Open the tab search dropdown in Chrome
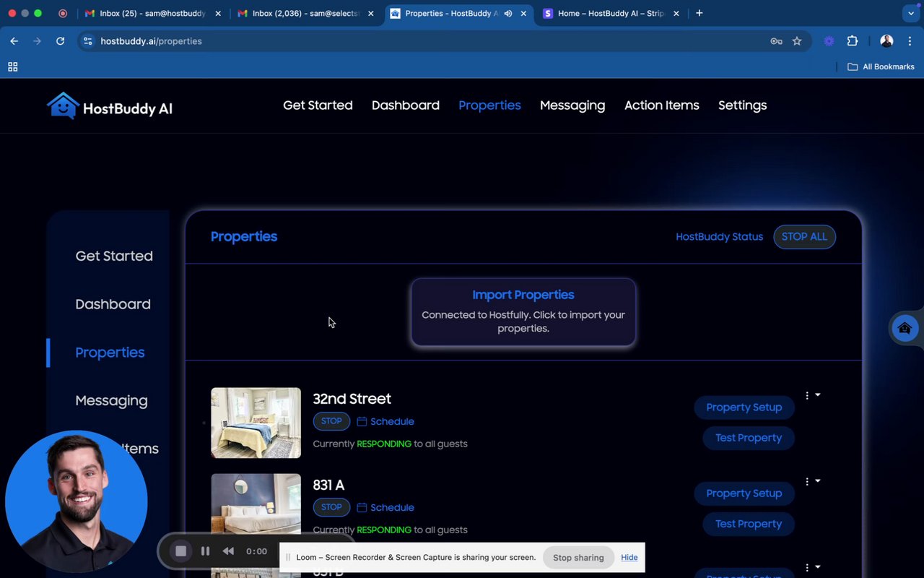The image size is (924, 578). coord(910,13)
